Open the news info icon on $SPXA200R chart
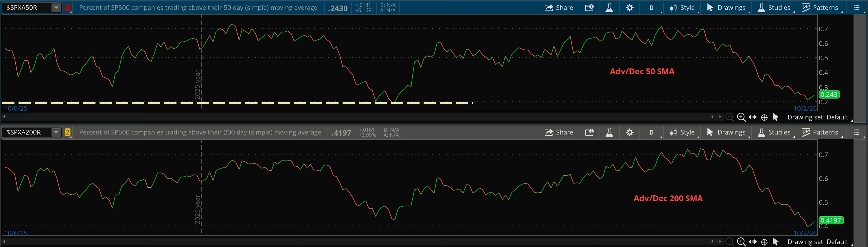Viewport: 868px width, 247px height. pos(589,132)
